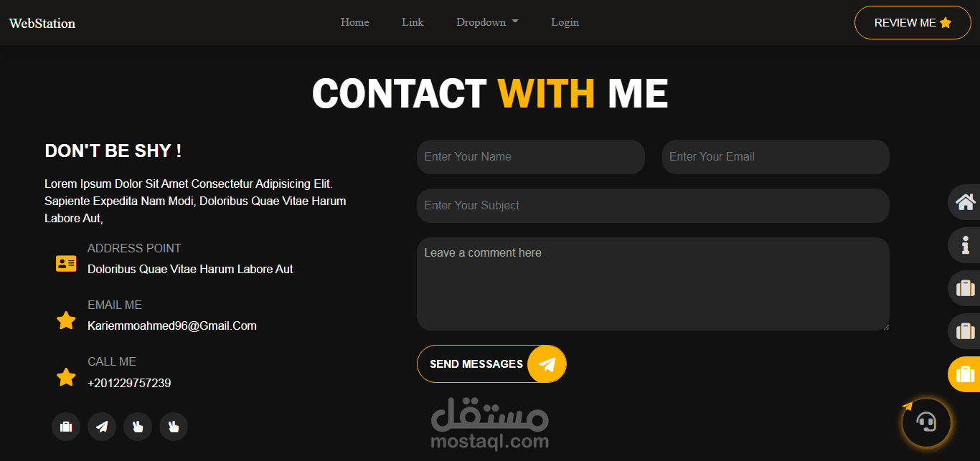Click into the Enter Your Subject field
The image size is (980, 461).
click(x=653, y=206)
